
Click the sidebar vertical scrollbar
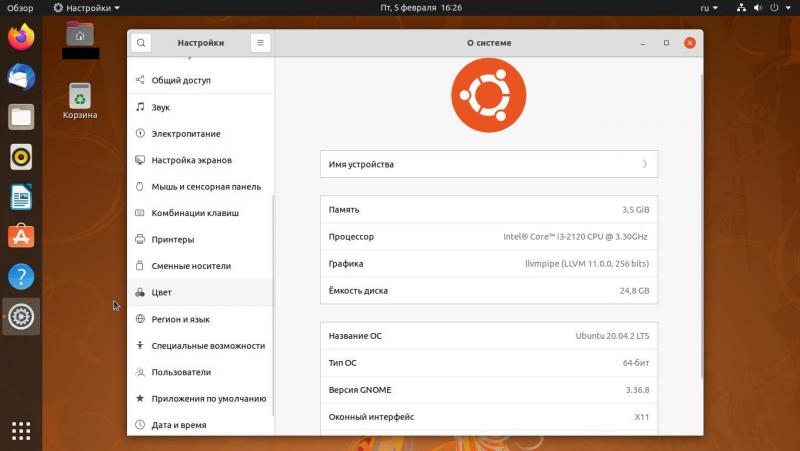pyautogui.click(x=272, y=300)
